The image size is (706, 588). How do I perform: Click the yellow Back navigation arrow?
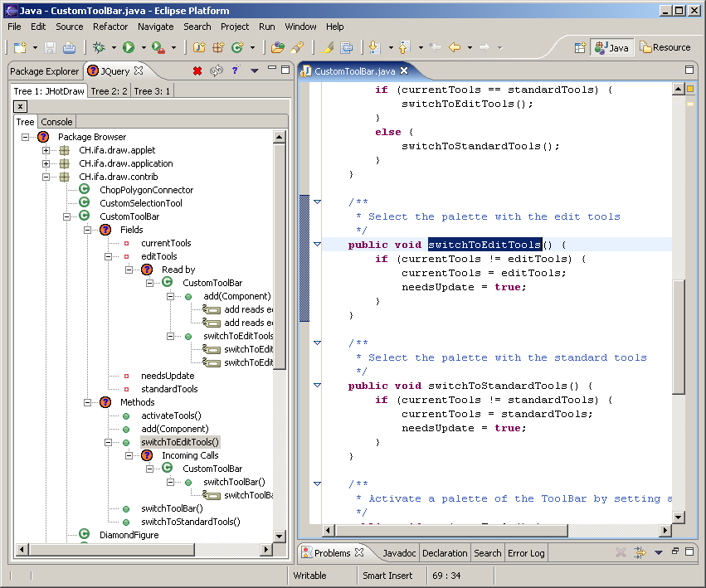(x=455, y=47)
